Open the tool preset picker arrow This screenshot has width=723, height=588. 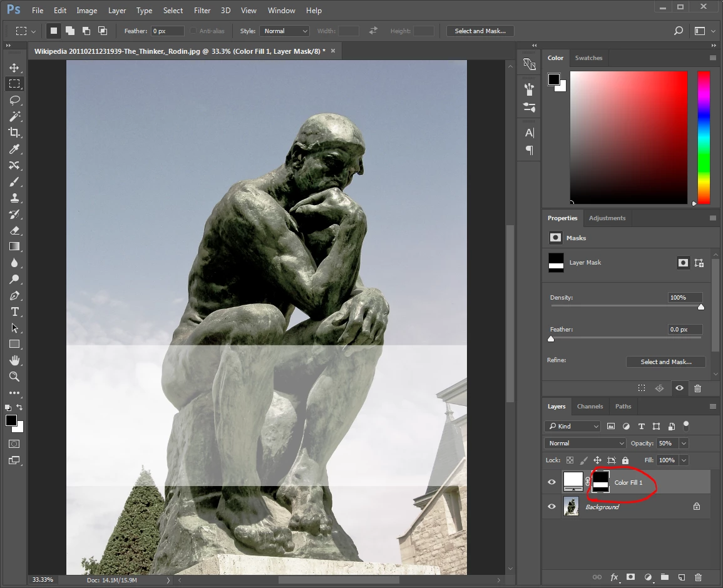[x=33, y=31]
